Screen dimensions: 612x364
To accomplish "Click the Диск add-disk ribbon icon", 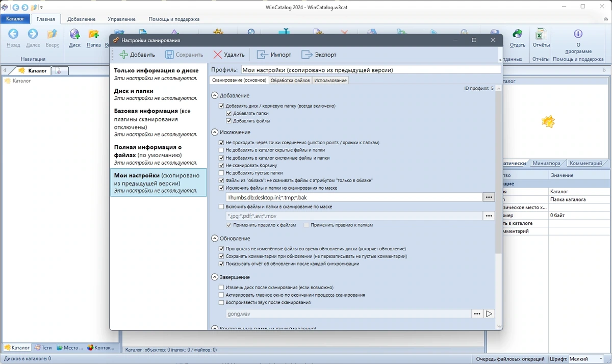I will coord(75,34).
